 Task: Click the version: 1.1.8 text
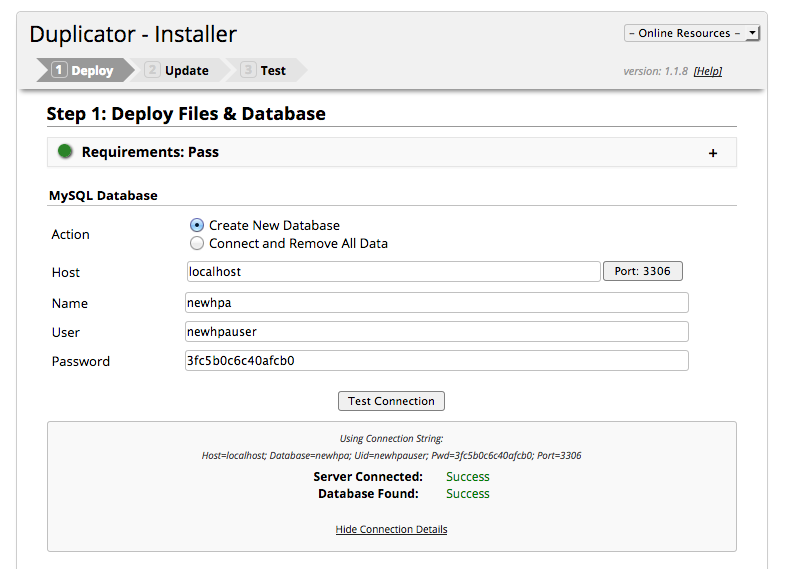(x=656, y=71)
